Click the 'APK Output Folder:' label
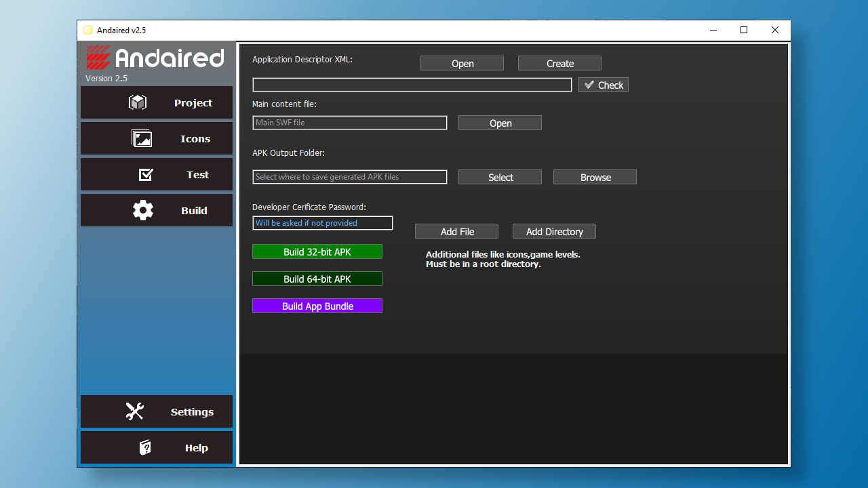868x488 pixels. (289, 153)
